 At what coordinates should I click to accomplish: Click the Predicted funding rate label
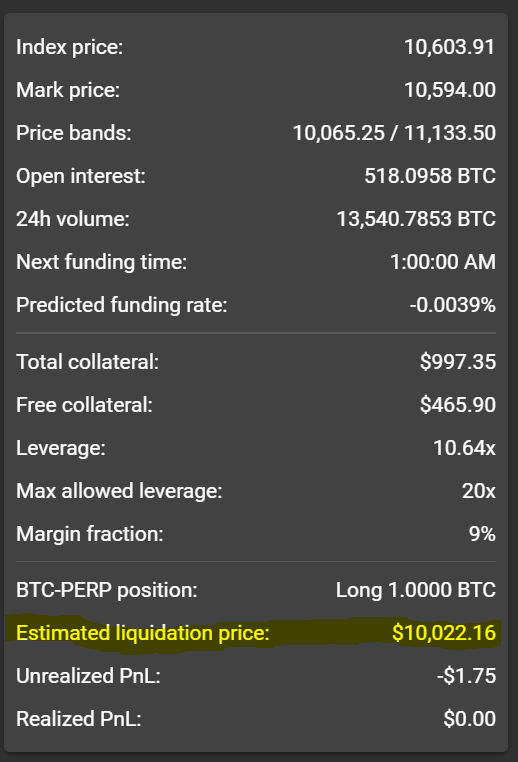tap(121, 305)
